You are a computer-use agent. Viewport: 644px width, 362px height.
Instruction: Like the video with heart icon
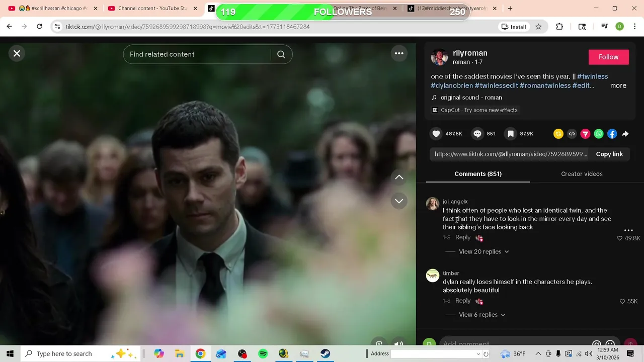pyautogui.click(x=436, y=134)
